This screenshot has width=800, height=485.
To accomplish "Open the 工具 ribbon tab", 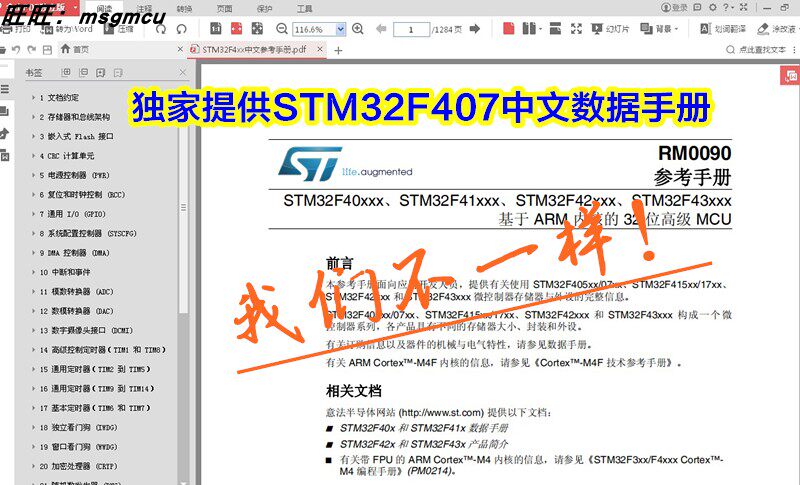I will 305,9.
